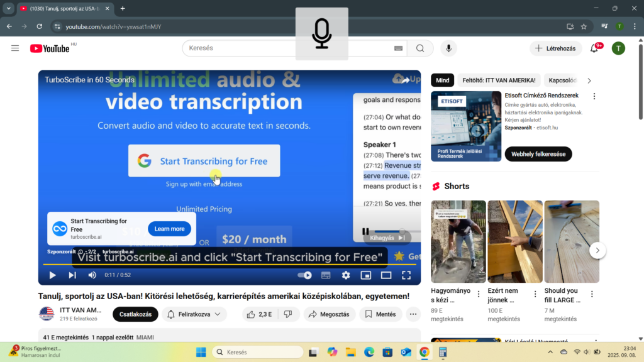The image size is (644, 362).
Task: Toggle subtitles in the player
Action: click(x=326, y=275)
